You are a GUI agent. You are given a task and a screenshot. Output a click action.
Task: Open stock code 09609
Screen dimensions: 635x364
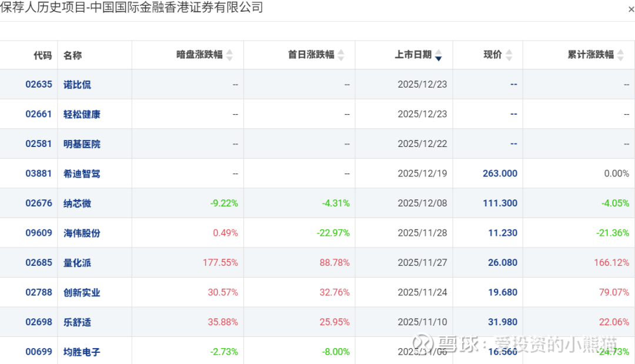coord(39,233)
